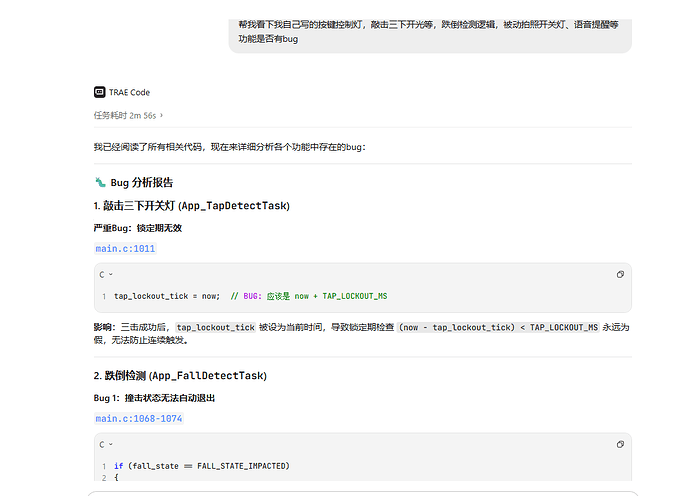The height and width of the screenshot is (496, 690).
Task: Open language dropdown on fall_state code block
Action: [106, 445]
